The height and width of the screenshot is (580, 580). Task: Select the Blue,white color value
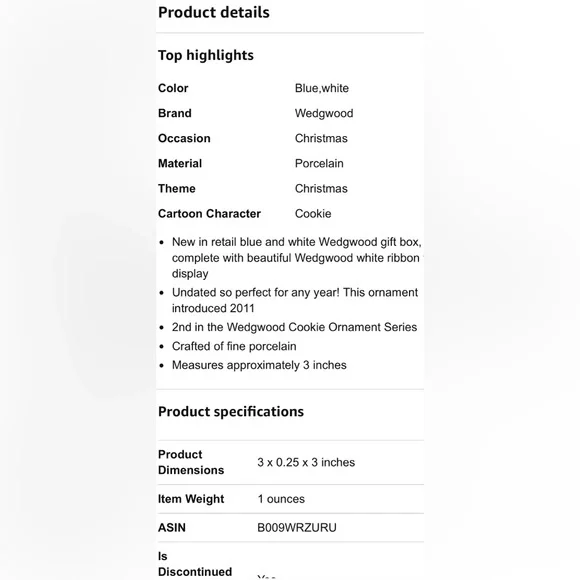coord(321,88)
